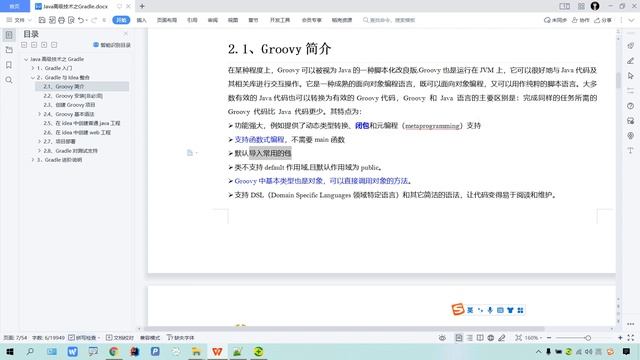Image resolution: width=640 pixels, height=360 pixels.
Task: Toggle eye-protection mode in status bar
Action: click(x=442, y=338)
